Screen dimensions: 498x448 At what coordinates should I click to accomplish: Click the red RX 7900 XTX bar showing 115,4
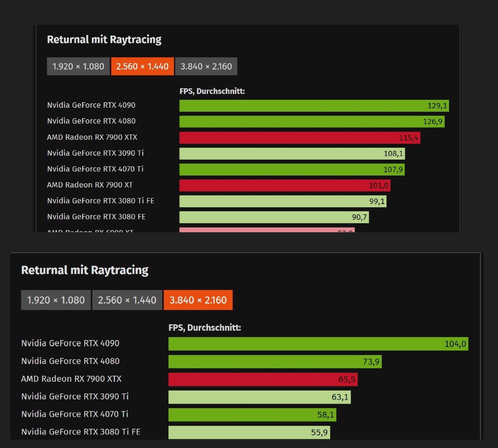click(x=299, y=138)
